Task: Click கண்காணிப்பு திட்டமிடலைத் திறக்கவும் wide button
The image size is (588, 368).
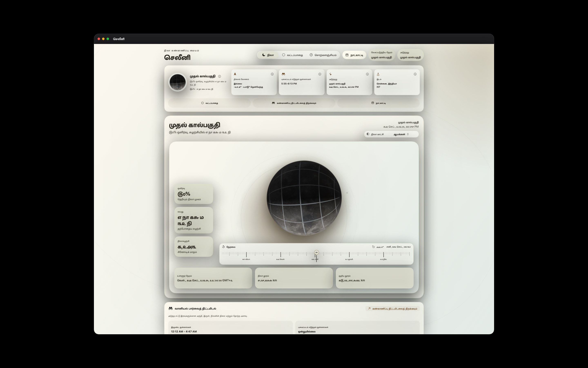Action: (294, 103)
